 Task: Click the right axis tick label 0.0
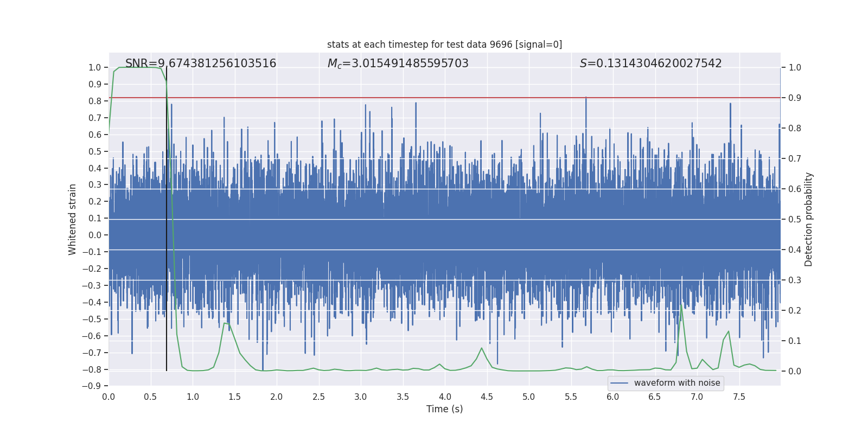click(x=795, y=372)
